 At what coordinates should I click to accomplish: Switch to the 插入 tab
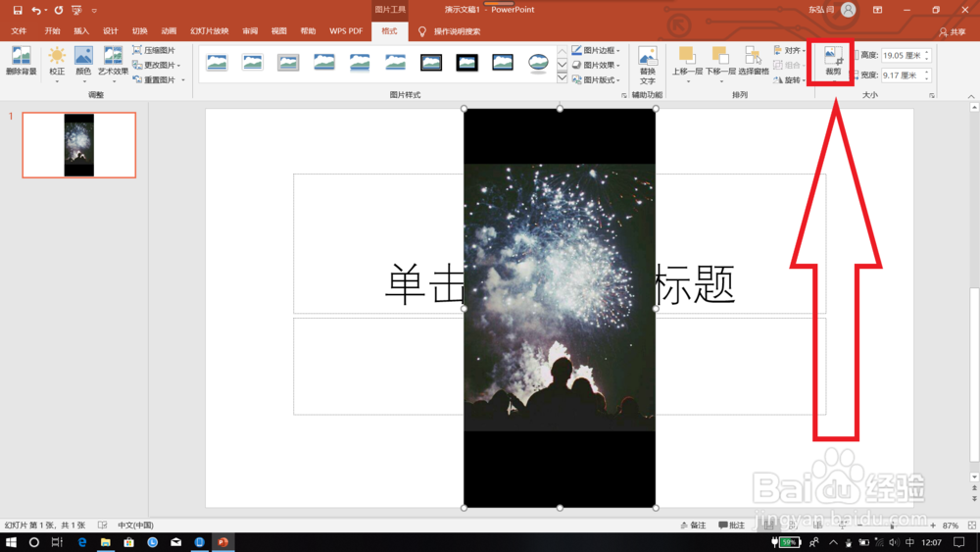[x=81, y=31]
